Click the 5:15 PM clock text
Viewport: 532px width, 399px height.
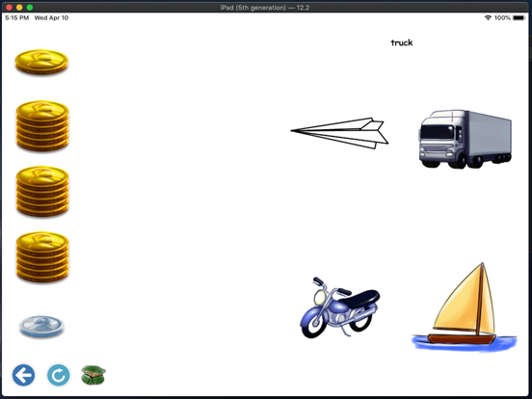tap(17, 17)
